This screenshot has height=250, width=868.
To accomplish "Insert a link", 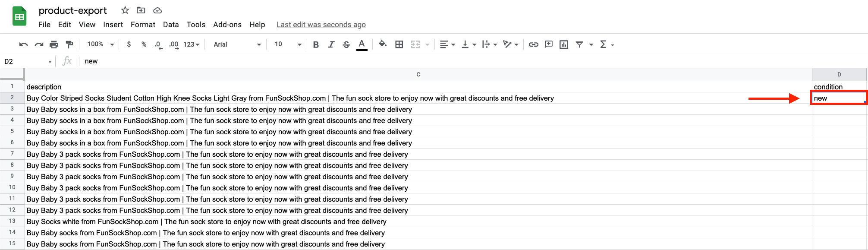I will coord(534,44).
